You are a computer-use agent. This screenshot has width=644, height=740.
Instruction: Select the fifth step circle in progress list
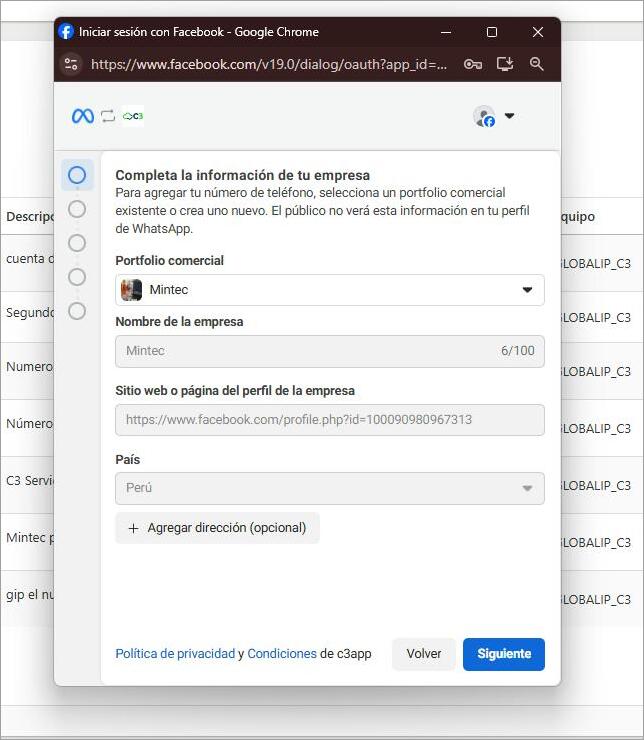coord(77,311)
